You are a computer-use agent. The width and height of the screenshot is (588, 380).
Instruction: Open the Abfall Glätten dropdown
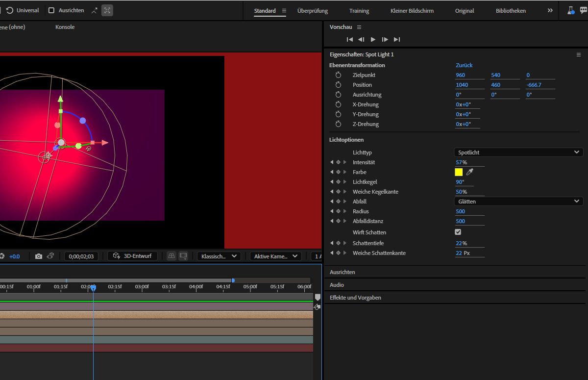coord(518,202)
